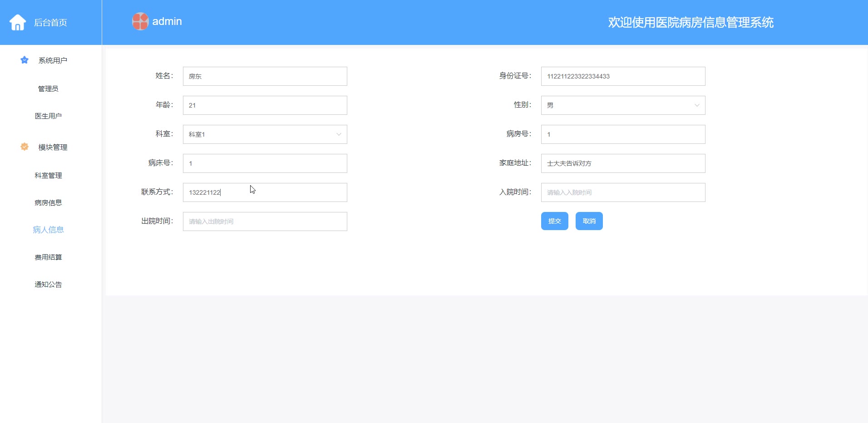The width and height of the screenshot is (868, 423).
Task: Click the 出院时间 date field
Action: tap(265, 221)
